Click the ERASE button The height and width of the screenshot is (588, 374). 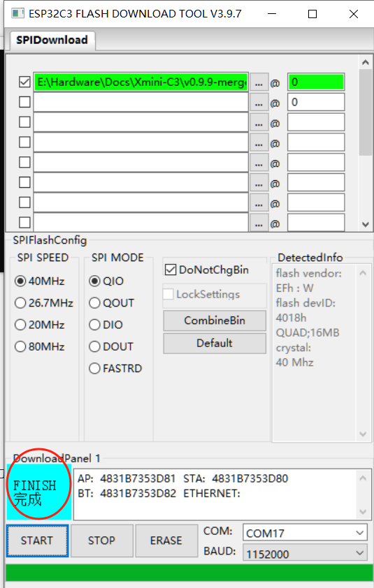(166, 541)
